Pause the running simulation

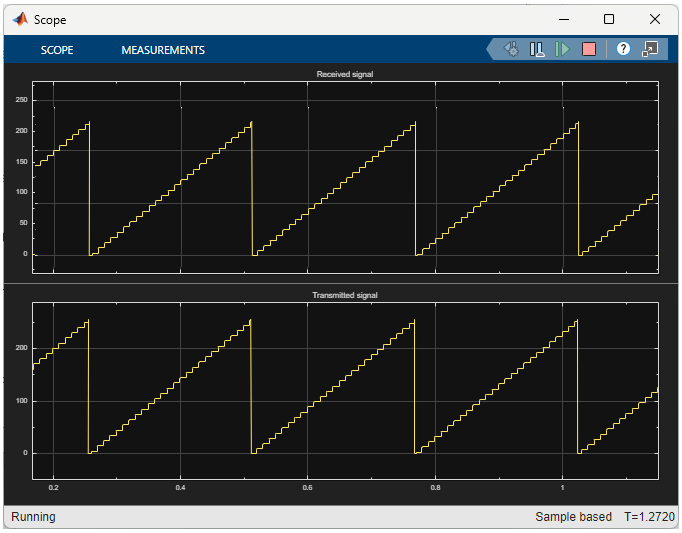point(537,49)
